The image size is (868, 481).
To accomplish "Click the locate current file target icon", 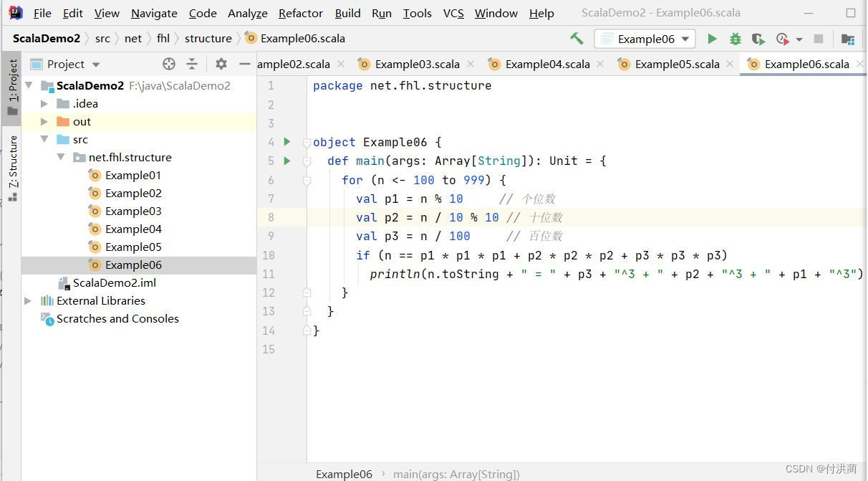I will click(x=169, y=64).
